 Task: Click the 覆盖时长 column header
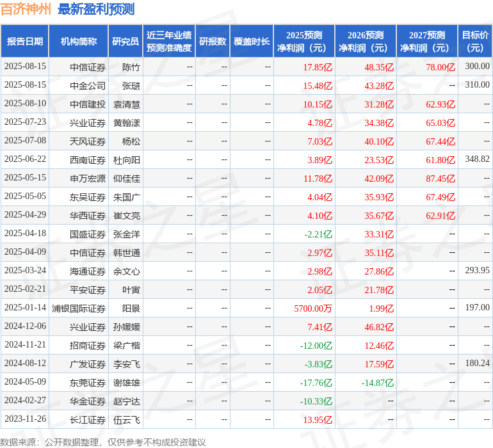click(x=252, y=42)
